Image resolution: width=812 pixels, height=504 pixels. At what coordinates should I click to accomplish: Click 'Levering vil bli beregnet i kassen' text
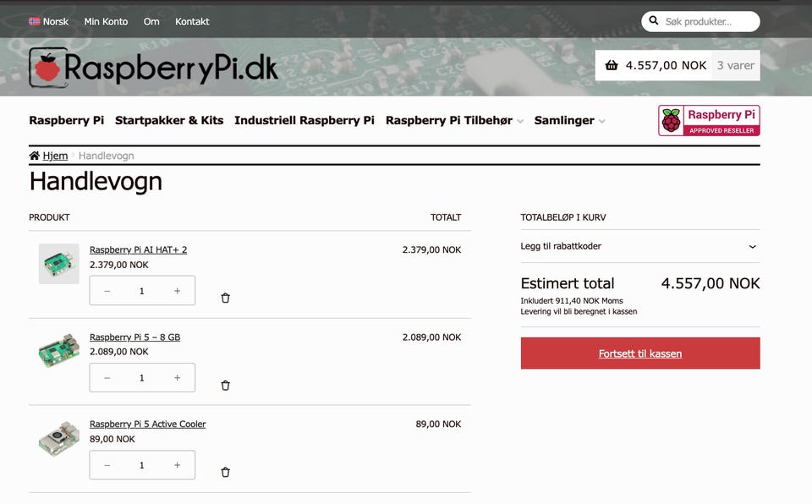tap(579, 312)
